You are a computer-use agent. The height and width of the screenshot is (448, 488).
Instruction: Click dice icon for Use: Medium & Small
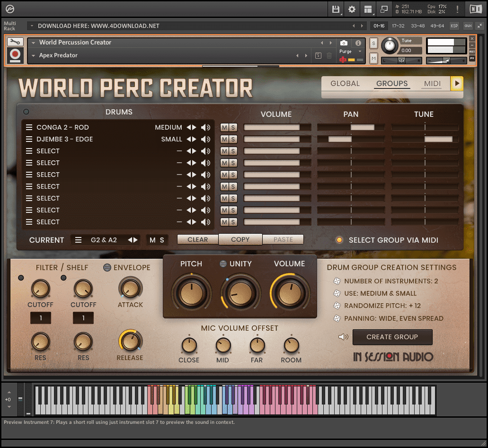click(337, 293)
